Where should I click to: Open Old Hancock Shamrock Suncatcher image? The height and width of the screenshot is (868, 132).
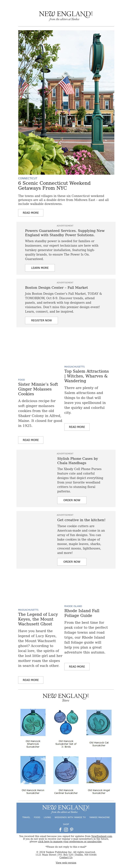pos(33,722)
